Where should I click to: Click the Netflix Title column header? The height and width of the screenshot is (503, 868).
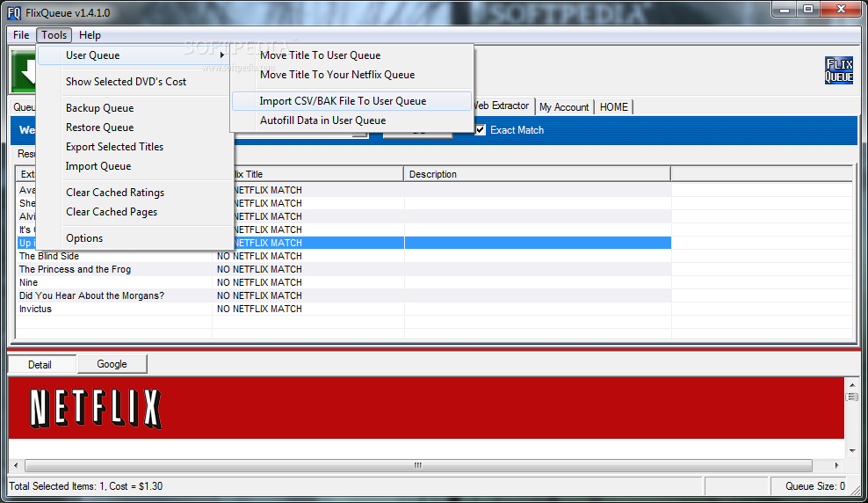click(318, 174)
